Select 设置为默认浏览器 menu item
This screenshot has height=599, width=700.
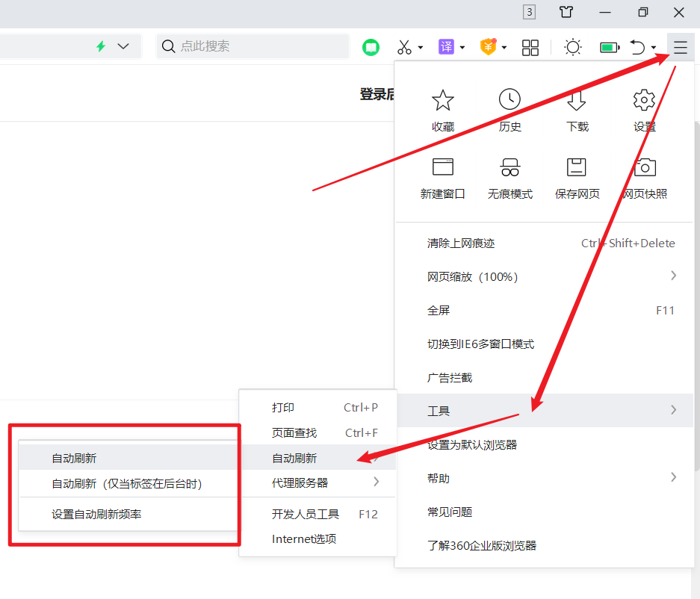[545, 444]
